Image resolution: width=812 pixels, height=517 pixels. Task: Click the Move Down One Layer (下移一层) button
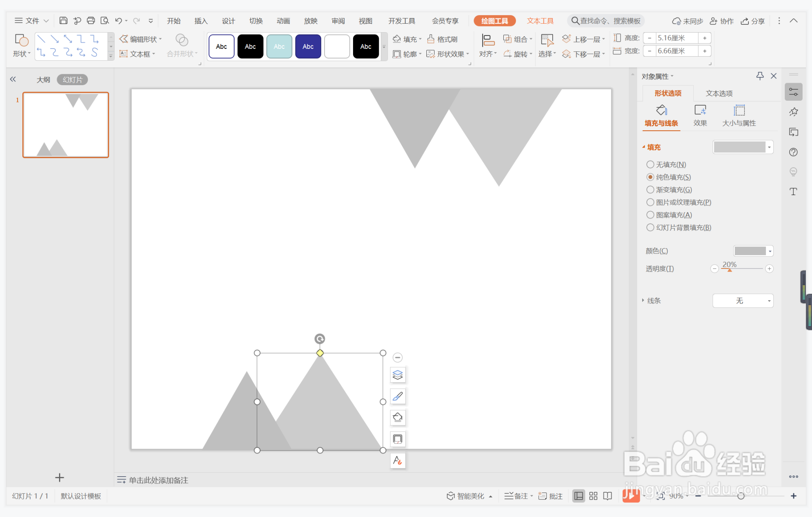[x=584, y=54]
